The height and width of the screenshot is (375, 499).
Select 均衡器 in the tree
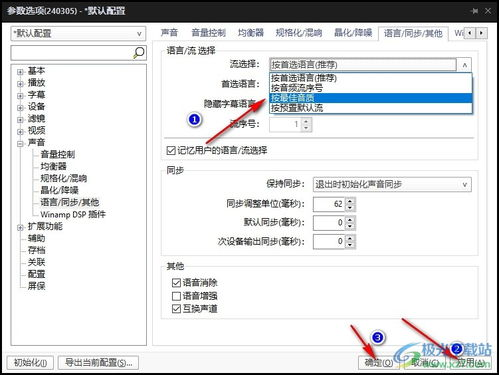[53, 166]
